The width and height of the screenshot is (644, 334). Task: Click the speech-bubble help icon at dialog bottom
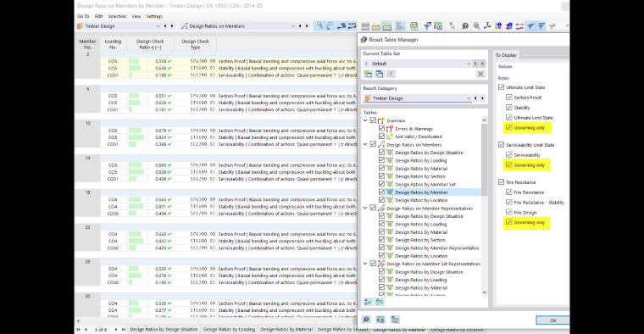pyautogui.click(x=366, y=320)
